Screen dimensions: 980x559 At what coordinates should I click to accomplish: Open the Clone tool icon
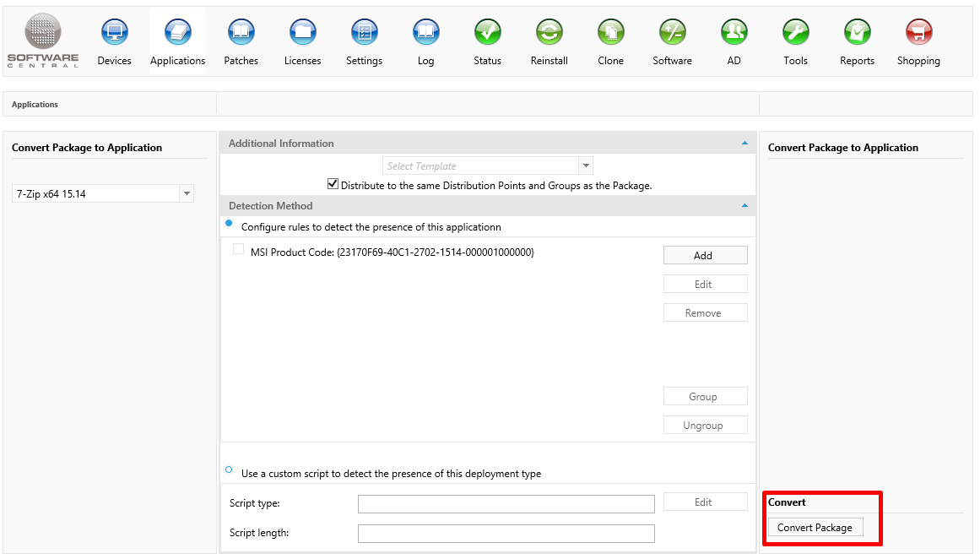coord(610,34)
